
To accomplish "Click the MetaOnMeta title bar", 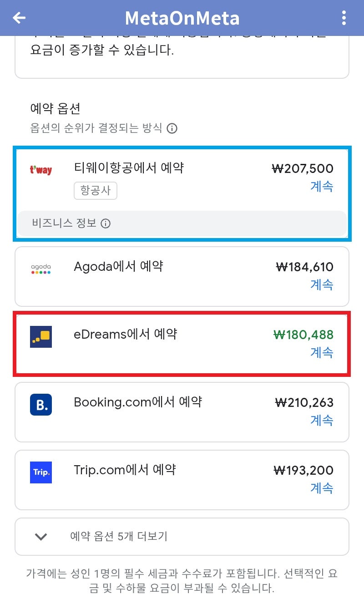I will click(x=182, y=18).
